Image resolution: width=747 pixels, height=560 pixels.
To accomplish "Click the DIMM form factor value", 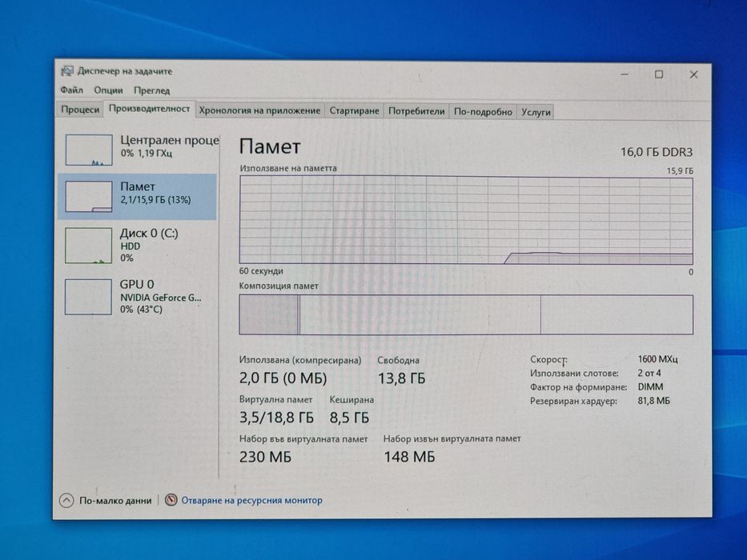I will tap(650, 386).
